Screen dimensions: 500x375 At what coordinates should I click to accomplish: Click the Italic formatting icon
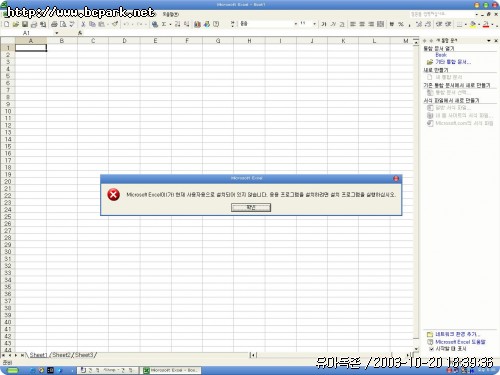click(333, 24)
